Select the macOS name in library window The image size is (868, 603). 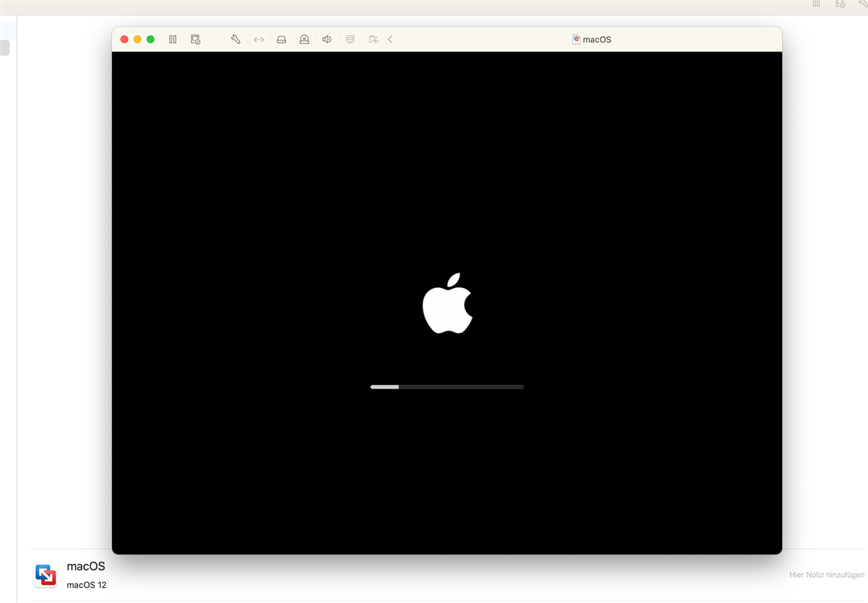coord(85,566)
